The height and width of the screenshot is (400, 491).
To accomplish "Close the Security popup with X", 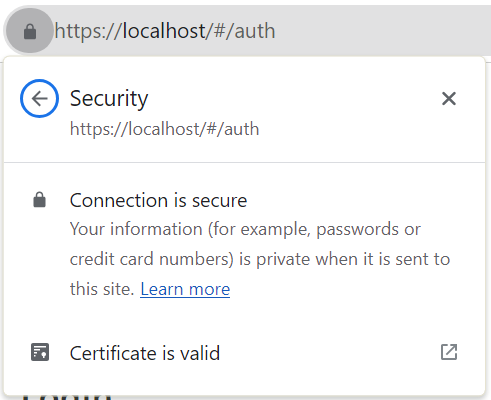I will (x=449, y=99).
